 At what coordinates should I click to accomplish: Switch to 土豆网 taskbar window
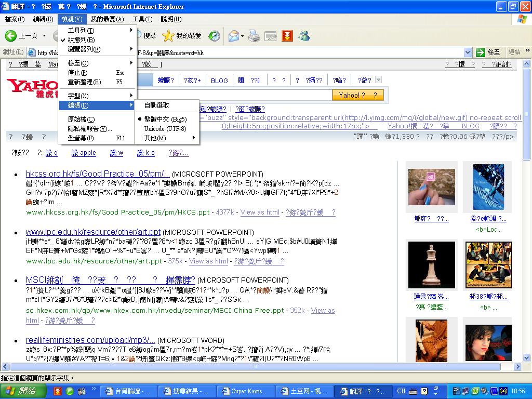(303, 391)
